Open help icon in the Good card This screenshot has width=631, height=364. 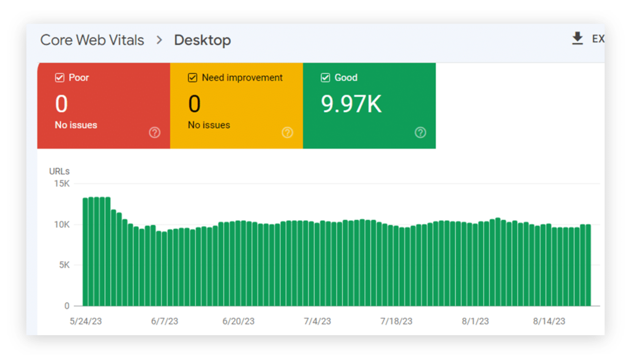pyautogui.click(x=420, y=132)
